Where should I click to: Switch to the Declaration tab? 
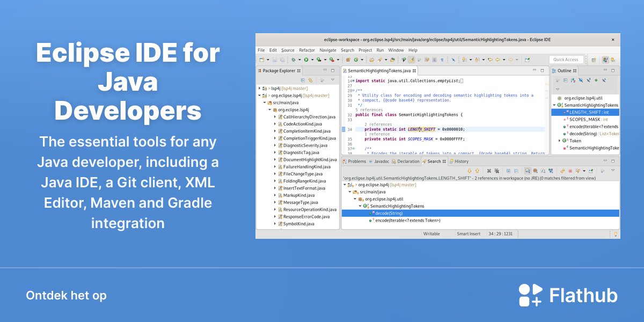point(406,161)
